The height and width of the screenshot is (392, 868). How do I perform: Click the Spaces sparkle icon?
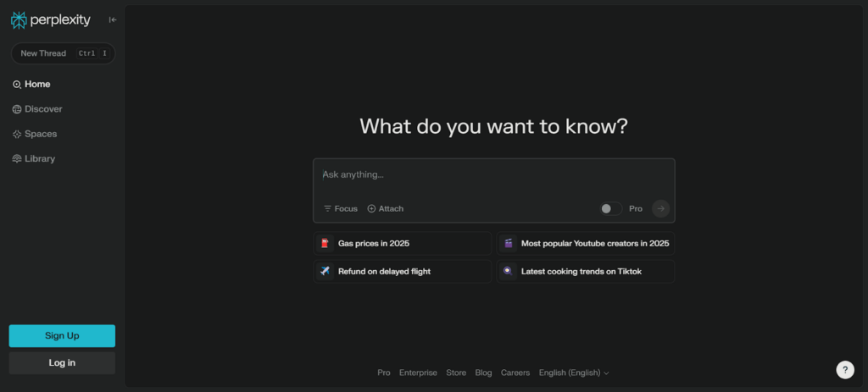[17, 135]
